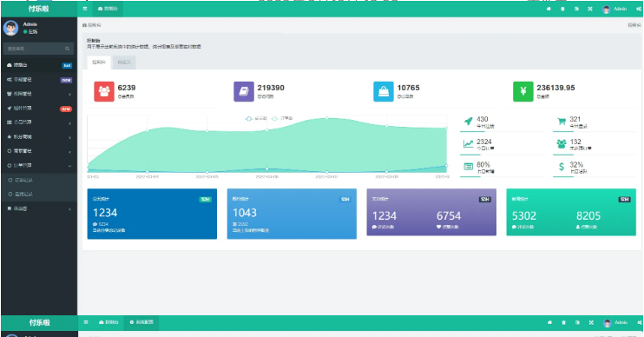Click the green yen icon beside 236139.95
This screenshot has width=644, height=337.
tap(522, 91)
